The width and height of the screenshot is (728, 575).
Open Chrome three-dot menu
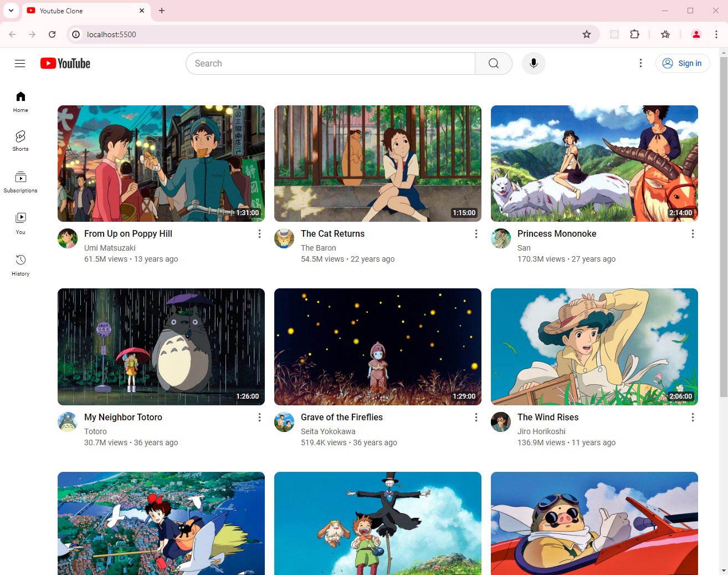point(716,34)
